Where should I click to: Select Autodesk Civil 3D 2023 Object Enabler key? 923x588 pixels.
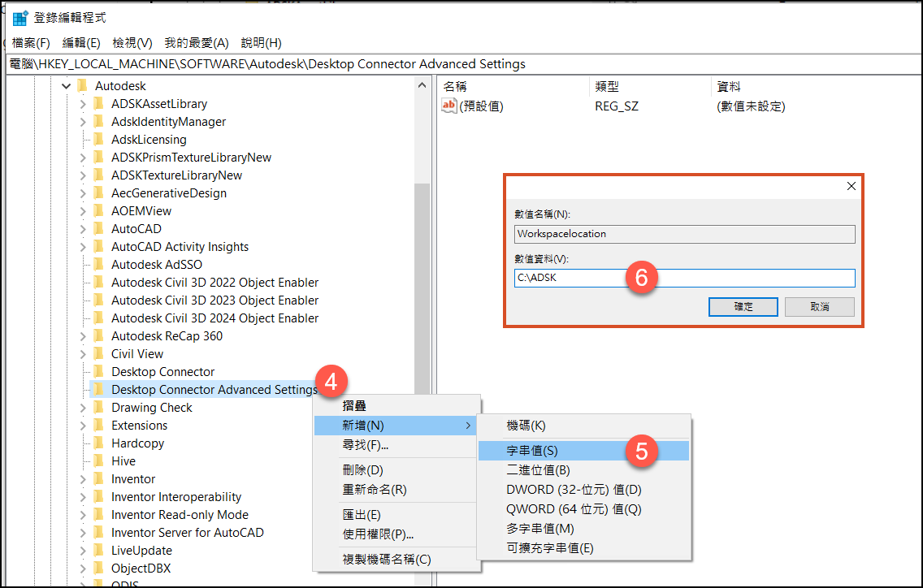coord(214,300)
